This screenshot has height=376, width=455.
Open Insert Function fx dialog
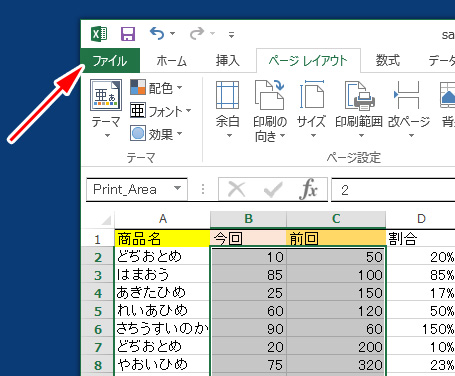click(x=308, y=189)
